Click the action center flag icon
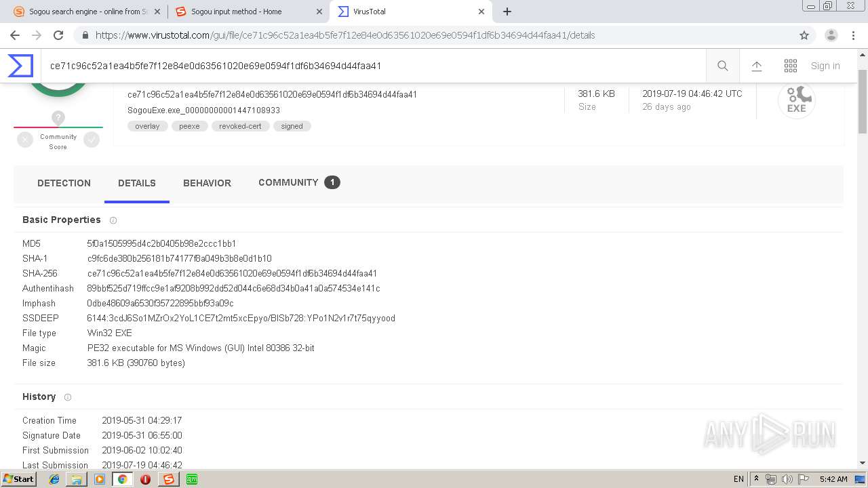Viewport: 868px width, 488px height. tap(803, 479)
